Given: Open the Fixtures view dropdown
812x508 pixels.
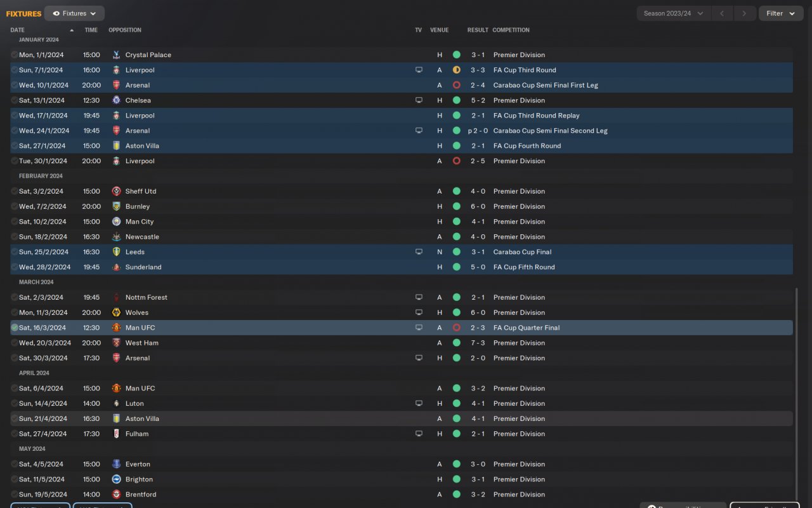Looking at the screenshot, I should (x=75, y=13).
